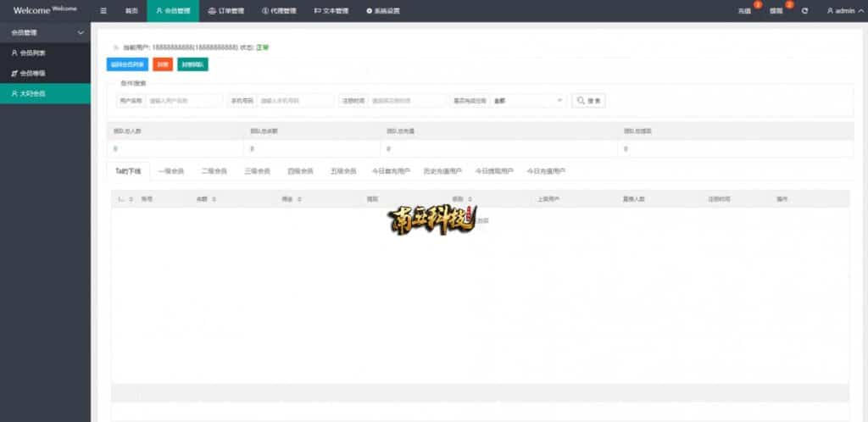868x422 pixels.
Task: Sort by the 级别 column arrows
Action: pyautogui.click(x=470, y=199)
